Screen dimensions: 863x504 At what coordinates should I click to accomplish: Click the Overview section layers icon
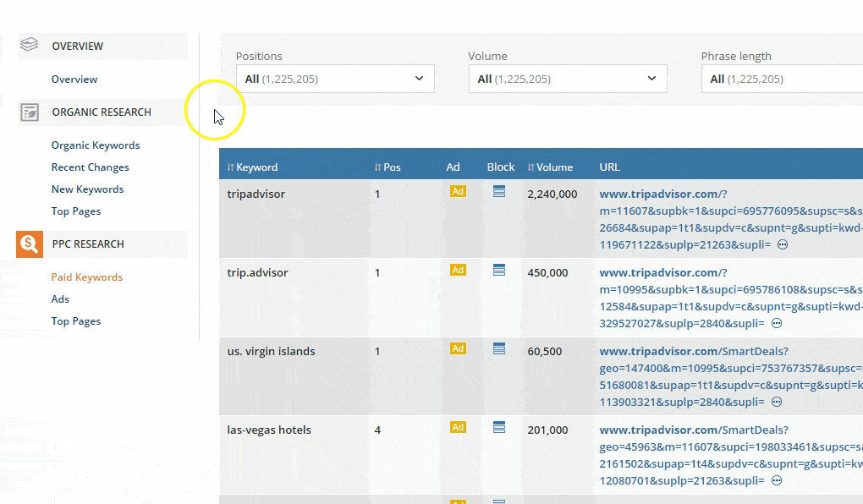29,44
